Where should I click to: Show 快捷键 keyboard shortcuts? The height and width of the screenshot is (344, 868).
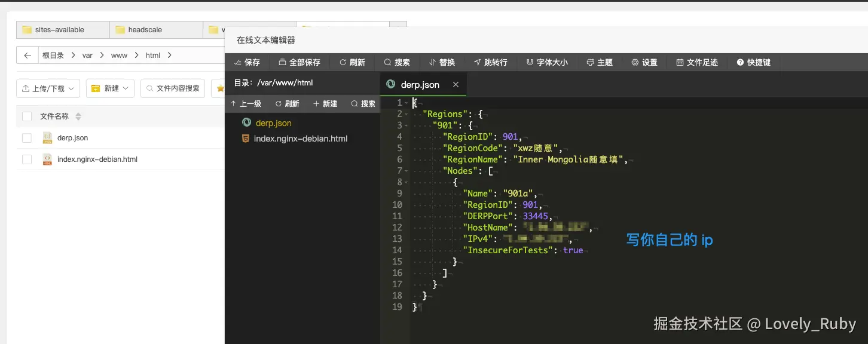[754, 62]
